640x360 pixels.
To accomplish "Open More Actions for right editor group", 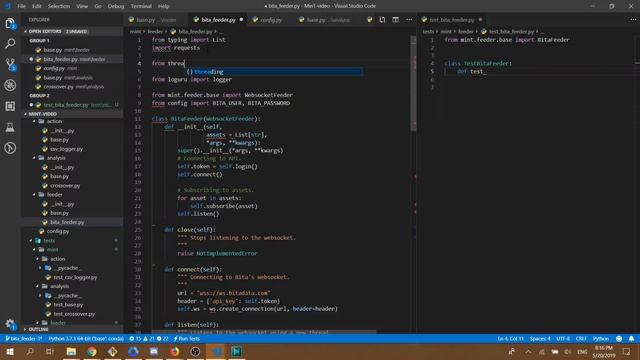I will click(633, 20).
